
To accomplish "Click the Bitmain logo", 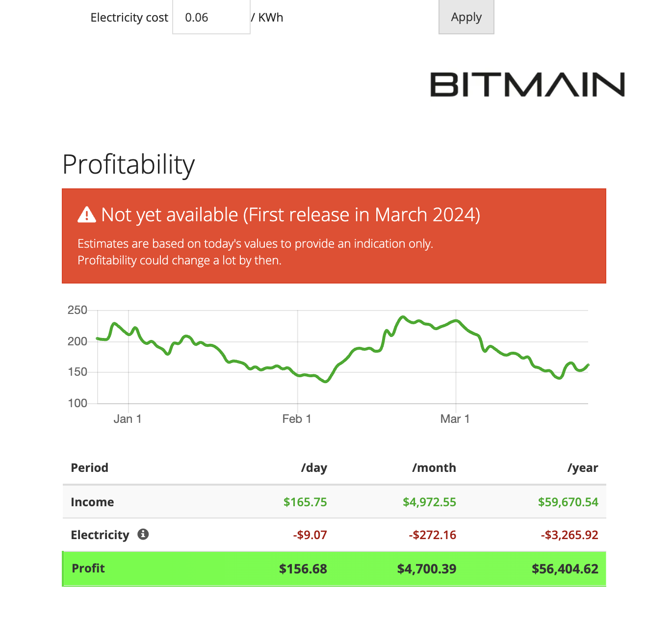I will point(527,84).
